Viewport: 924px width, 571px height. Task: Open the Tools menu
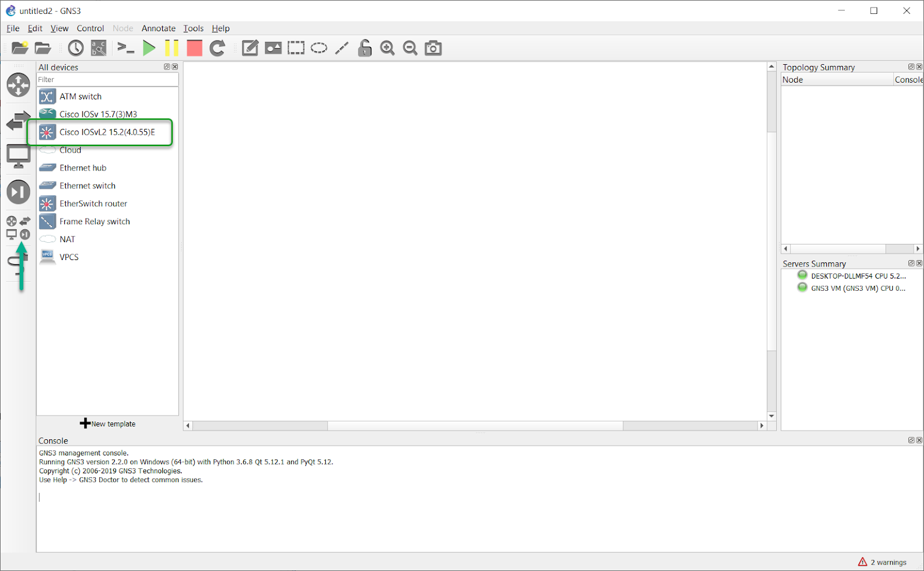[193, 28]
